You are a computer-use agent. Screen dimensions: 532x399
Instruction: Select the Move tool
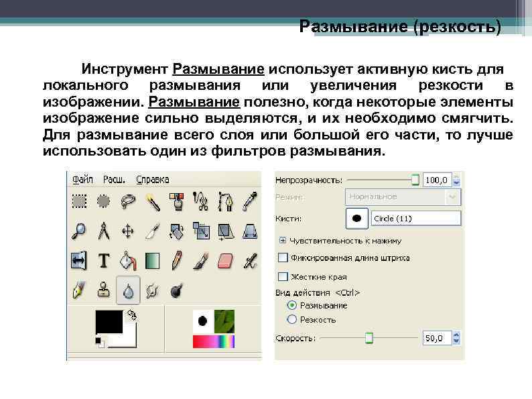pyautogui.click(x=128, y=231)
